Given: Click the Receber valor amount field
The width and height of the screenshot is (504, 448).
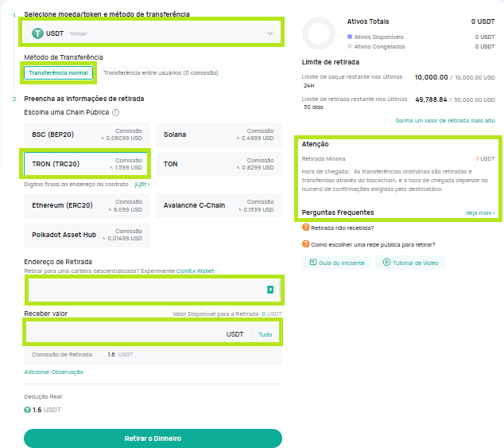Looking at the screenshot, I should [153, 333].
